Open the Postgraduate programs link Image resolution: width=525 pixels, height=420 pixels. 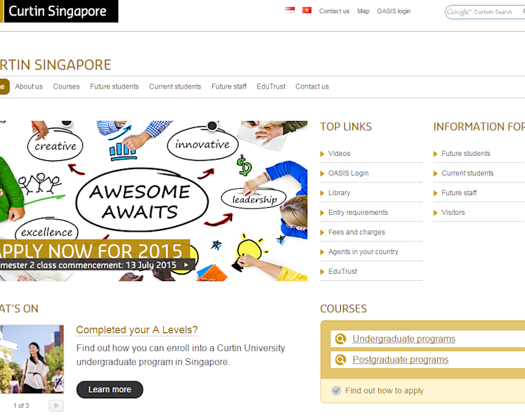click(x=401, y=360)
